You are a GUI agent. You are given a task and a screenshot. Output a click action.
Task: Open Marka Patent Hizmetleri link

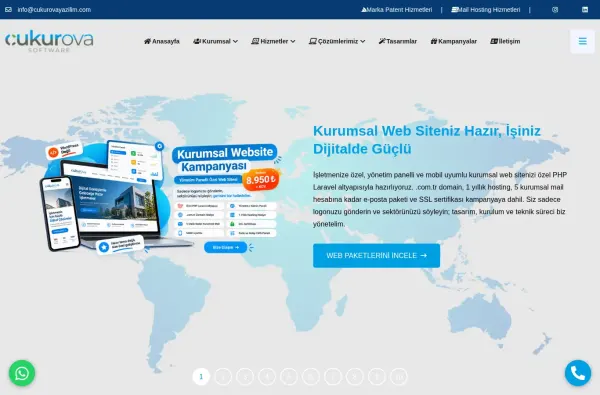coord(396,10)
